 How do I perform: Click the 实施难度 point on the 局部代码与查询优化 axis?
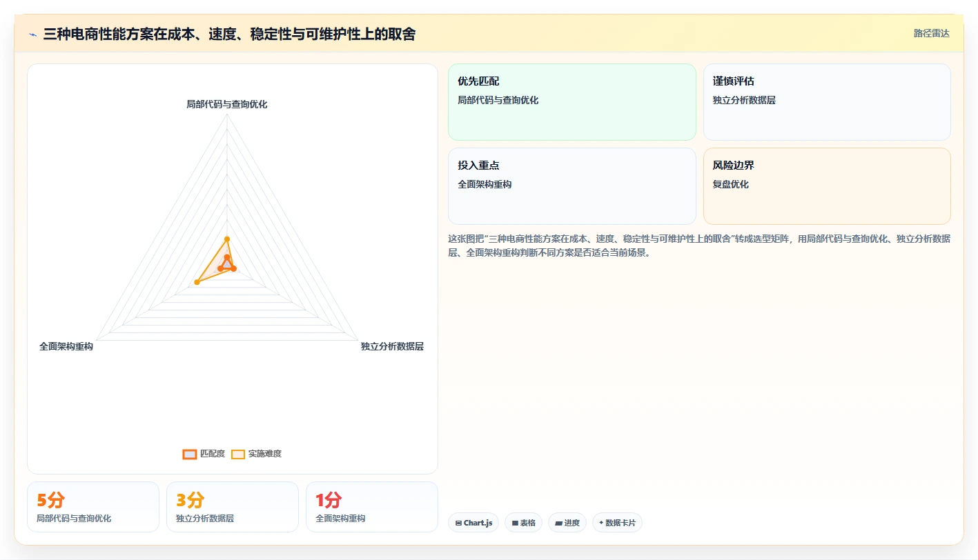coord(227,239)
